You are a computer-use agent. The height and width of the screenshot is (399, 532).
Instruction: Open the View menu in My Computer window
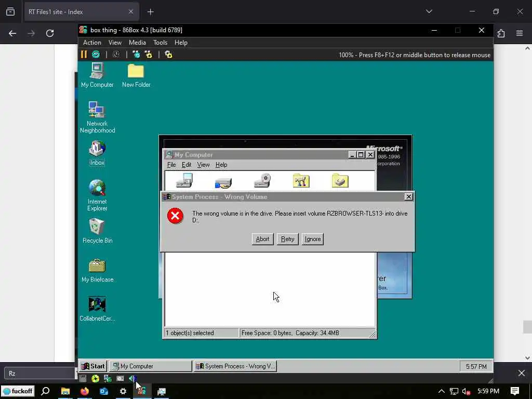click(203, 165)
